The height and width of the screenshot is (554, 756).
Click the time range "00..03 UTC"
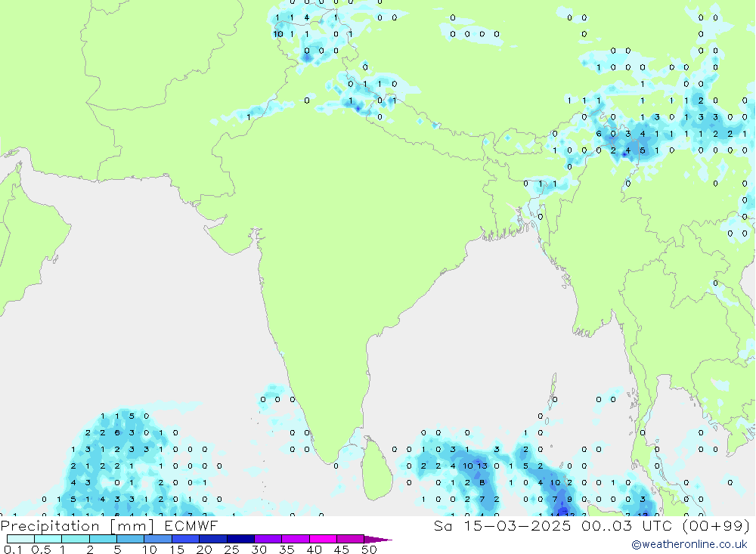(x=627, y=525)
